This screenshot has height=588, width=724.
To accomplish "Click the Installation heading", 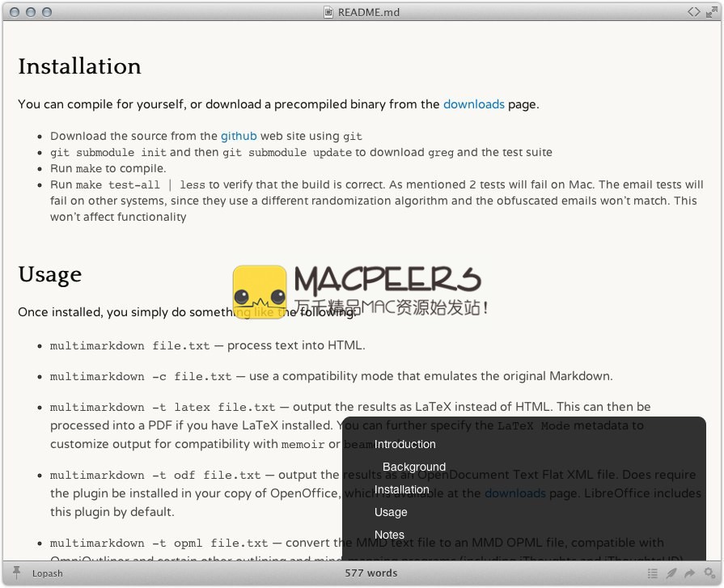I will [79, 66].
